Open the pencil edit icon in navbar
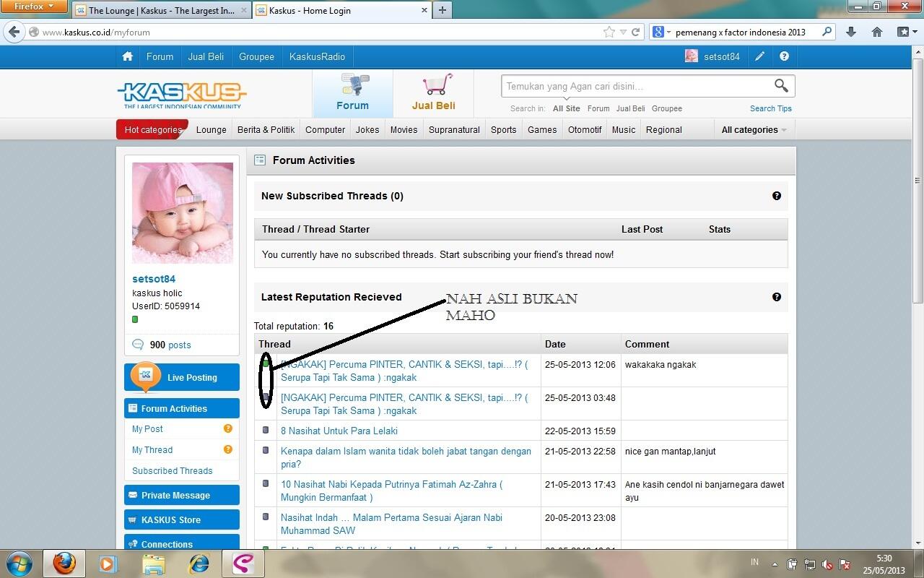The height and width of the screenshot is (578, 924). 760,56
